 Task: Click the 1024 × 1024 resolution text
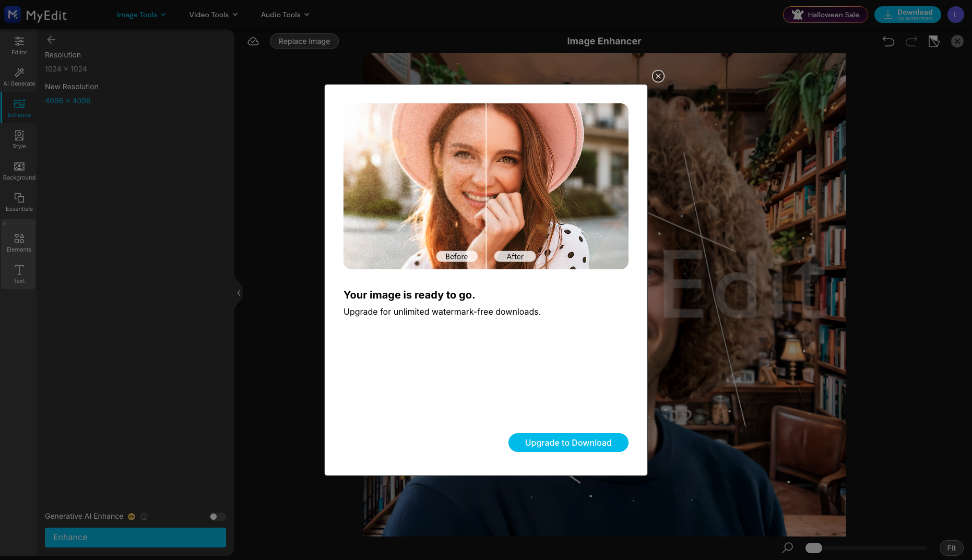(66, 69)
